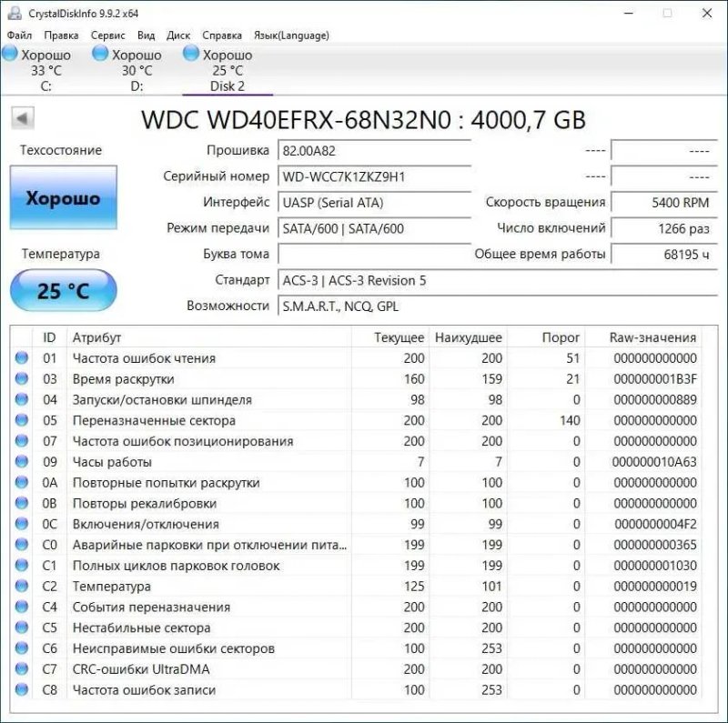The height and width of the screenshot is (723, 728).
Task: Open the Правка menu
Action: click(61, 35)
